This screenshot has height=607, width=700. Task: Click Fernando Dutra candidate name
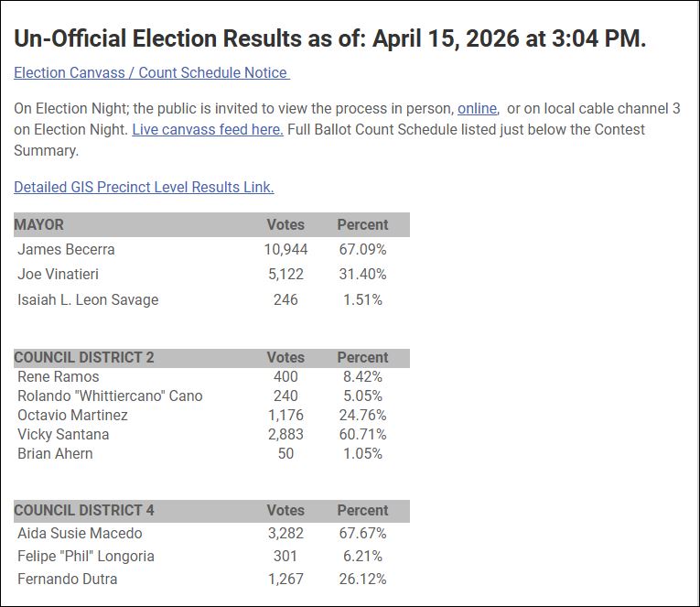[x=67, y=579]
